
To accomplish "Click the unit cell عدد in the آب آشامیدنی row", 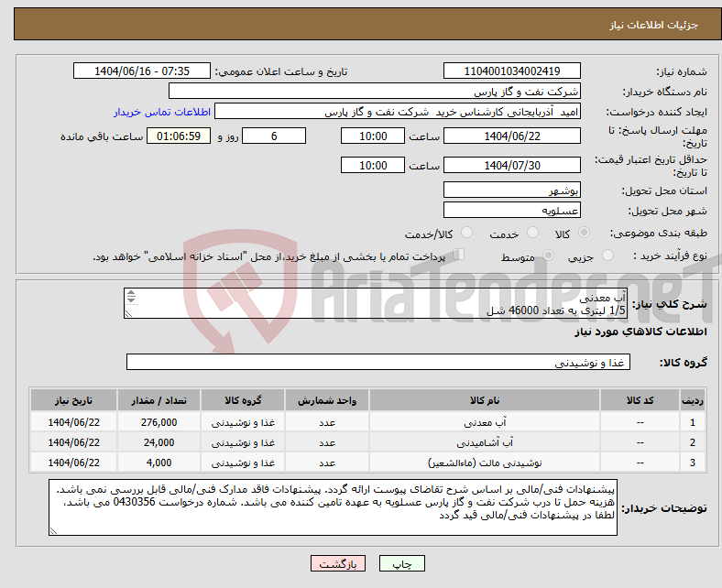I will [x=327, y=442].
